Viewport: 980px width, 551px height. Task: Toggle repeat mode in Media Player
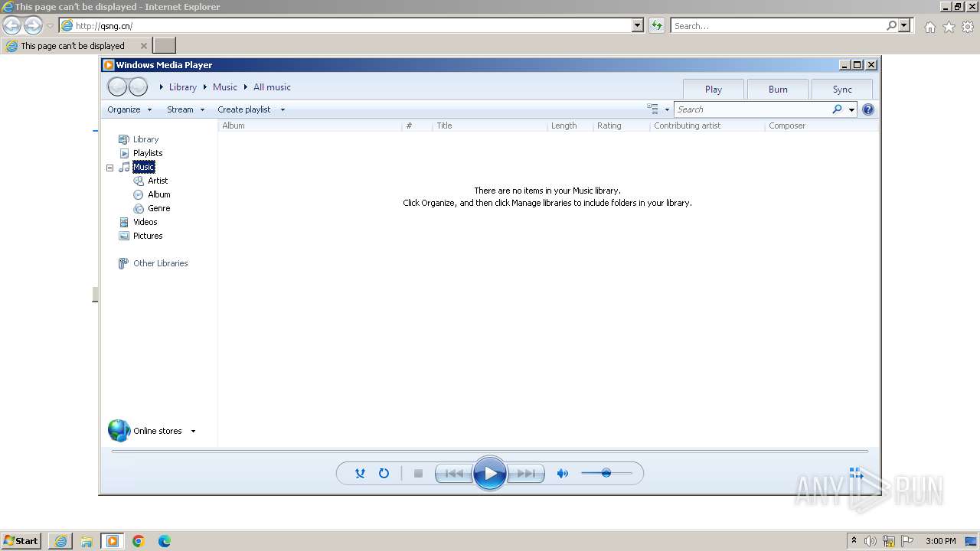click(x=384, y=474)
